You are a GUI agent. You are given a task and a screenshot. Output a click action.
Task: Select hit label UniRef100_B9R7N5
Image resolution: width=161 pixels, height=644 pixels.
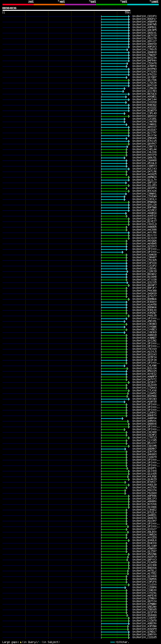(x=144, y=25)
